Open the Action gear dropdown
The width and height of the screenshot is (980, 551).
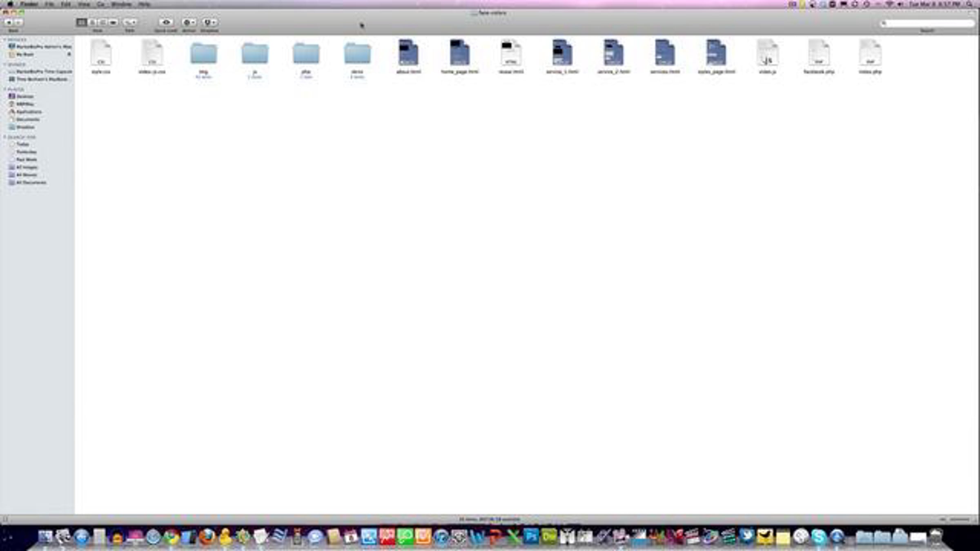pyautogui.click(x=188, y=22)
